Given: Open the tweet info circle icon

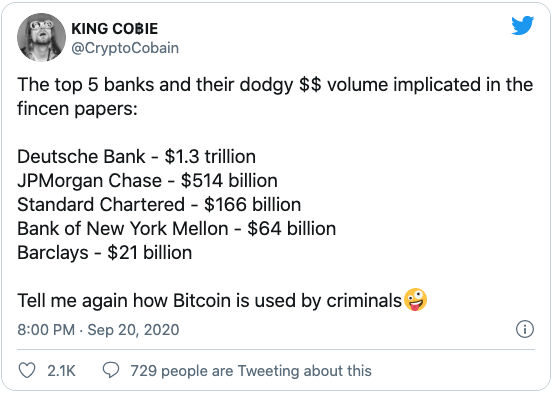Looking at the screenshot, I should tap(525, 329).
